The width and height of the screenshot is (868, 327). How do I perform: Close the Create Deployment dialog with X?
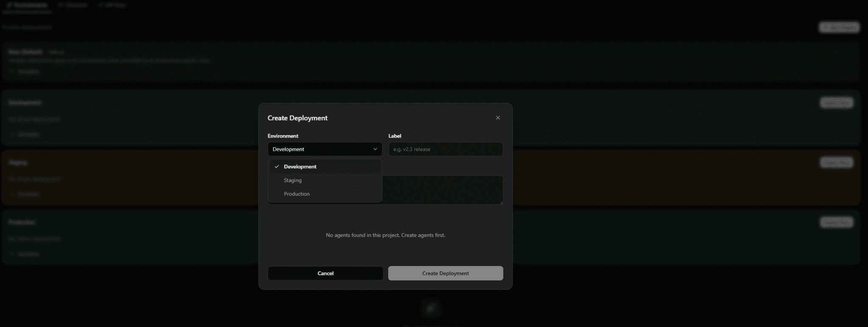coord(498,118)
